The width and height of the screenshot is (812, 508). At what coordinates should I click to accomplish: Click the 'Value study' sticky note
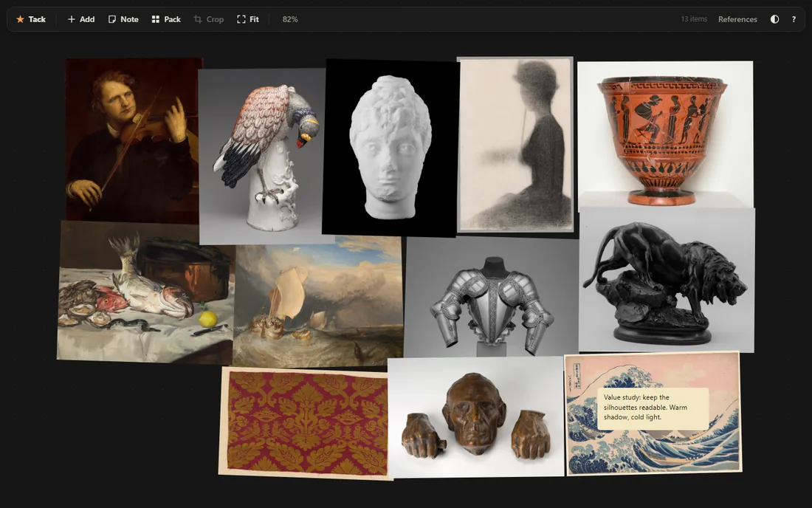coord(653,408)
